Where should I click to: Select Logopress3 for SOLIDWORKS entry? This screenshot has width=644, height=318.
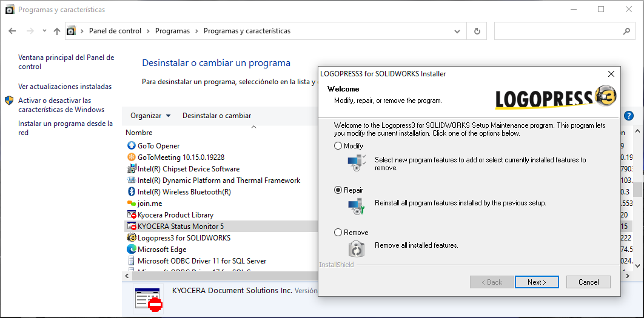coord(184,237)
